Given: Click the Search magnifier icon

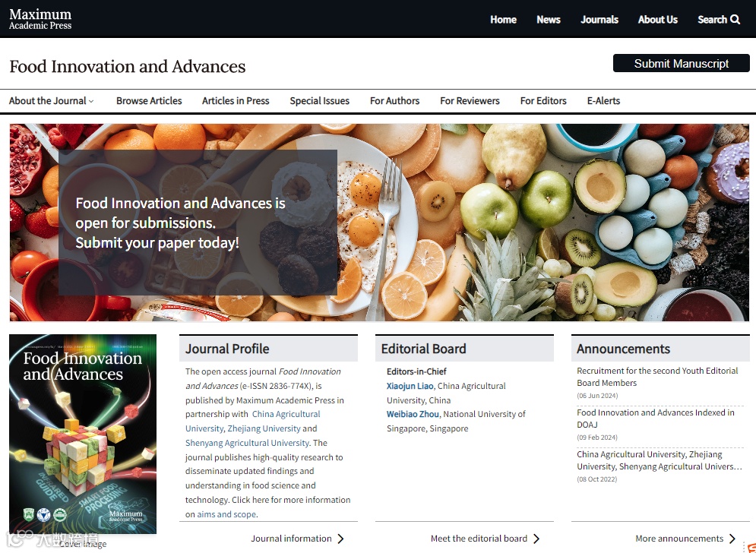Looking at the screenshot, I should [735, 19].
